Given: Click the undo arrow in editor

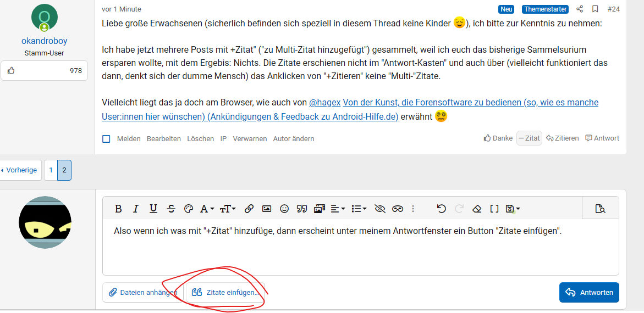Looking at the screenshot, I should [x=441, y=209].
